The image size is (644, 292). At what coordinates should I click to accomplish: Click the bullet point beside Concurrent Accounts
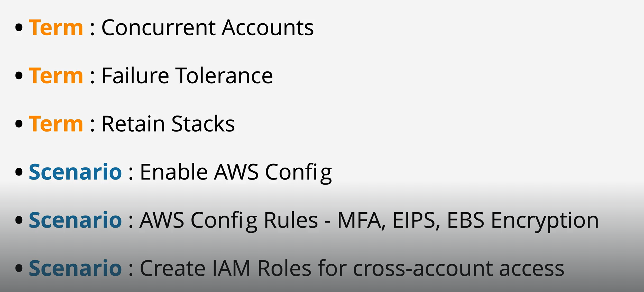pos(19,27)
